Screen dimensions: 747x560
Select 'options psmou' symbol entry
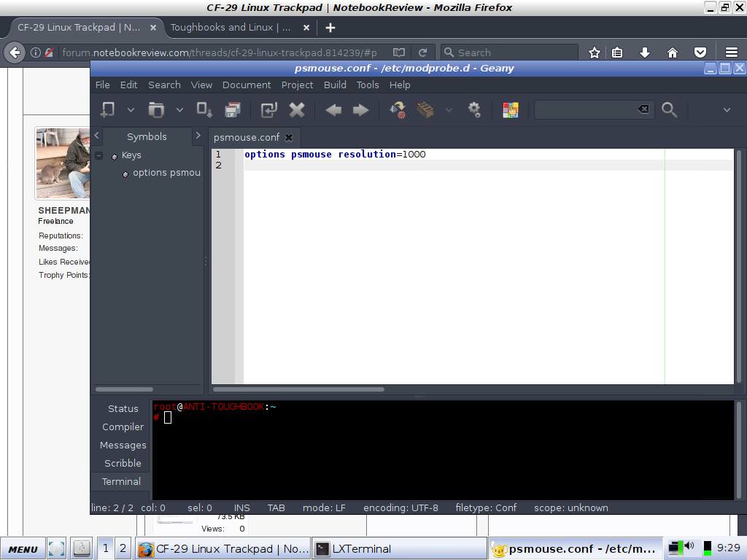coord(166,173)
